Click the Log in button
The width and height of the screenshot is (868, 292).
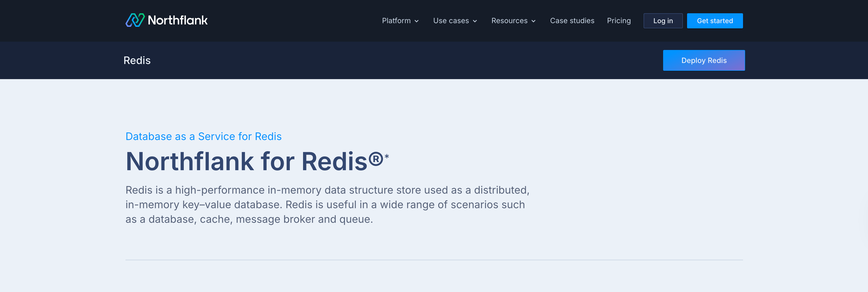663,21
